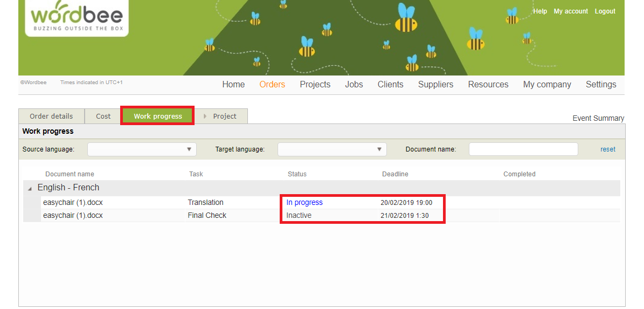
Task: Collapse the English - French group
Action: pyautogui.click(x=30, y=188)
